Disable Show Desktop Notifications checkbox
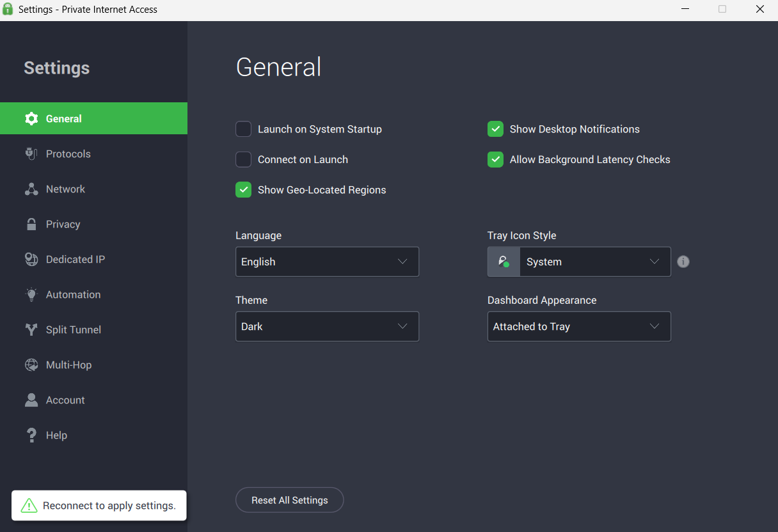 point(495,129)
